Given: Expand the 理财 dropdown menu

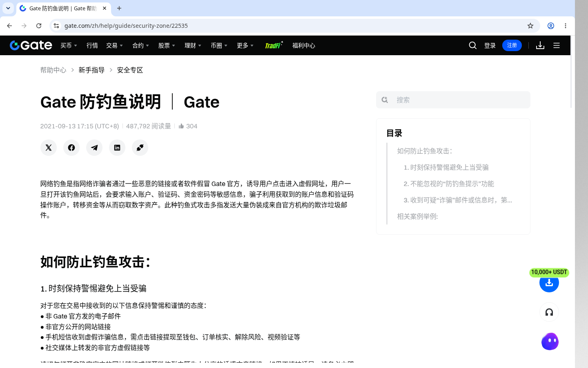Looking at the screenshot, I should click(x=193, y=45).
